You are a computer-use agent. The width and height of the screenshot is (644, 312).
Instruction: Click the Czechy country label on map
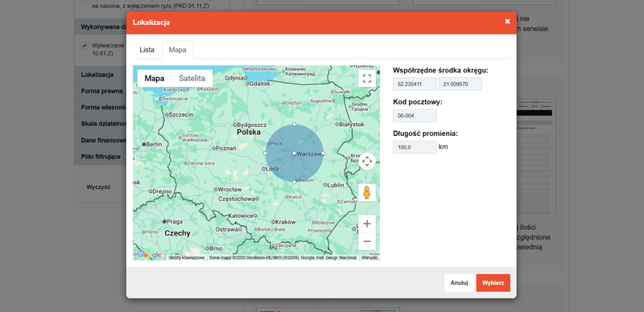(x=177, y=233)
